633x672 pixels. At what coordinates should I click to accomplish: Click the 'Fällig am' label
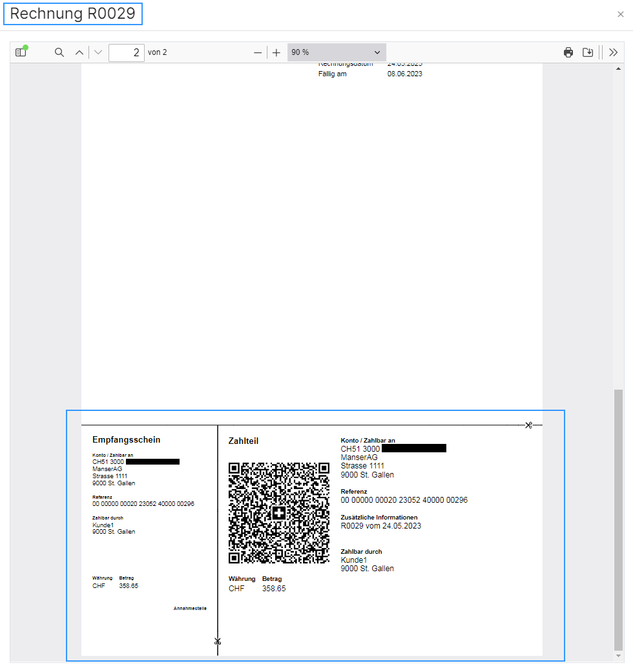(x=333, y=74)
